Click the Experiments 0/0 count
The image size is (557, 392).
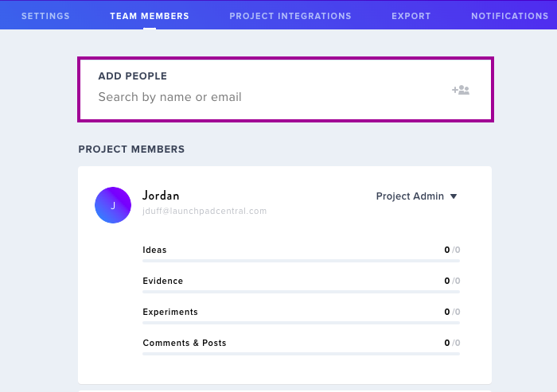pyautogui.click(x=452, y=312)
